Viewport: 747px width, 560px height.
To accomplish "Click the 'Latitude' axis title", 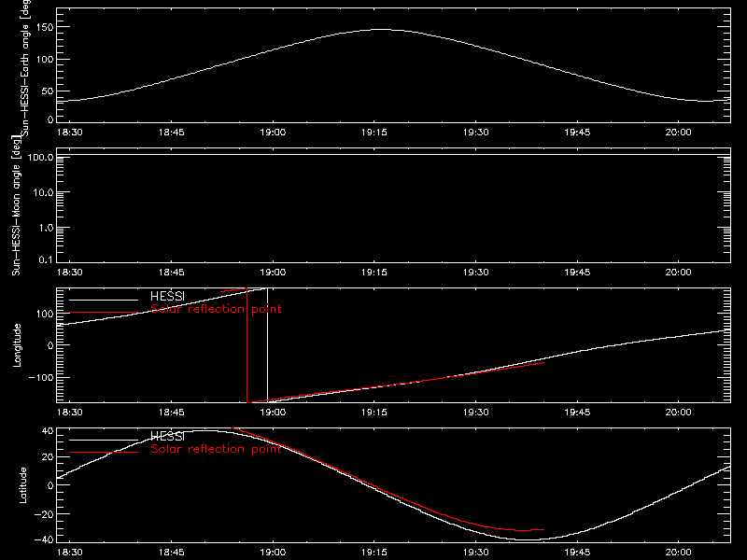I will 22,485.
